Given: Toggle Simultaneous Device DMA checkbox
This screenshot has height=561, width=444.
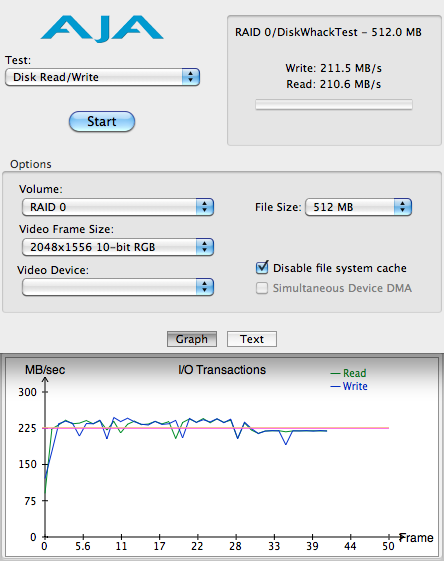Looking at the screenshot, I should click(x=262, y=288).
